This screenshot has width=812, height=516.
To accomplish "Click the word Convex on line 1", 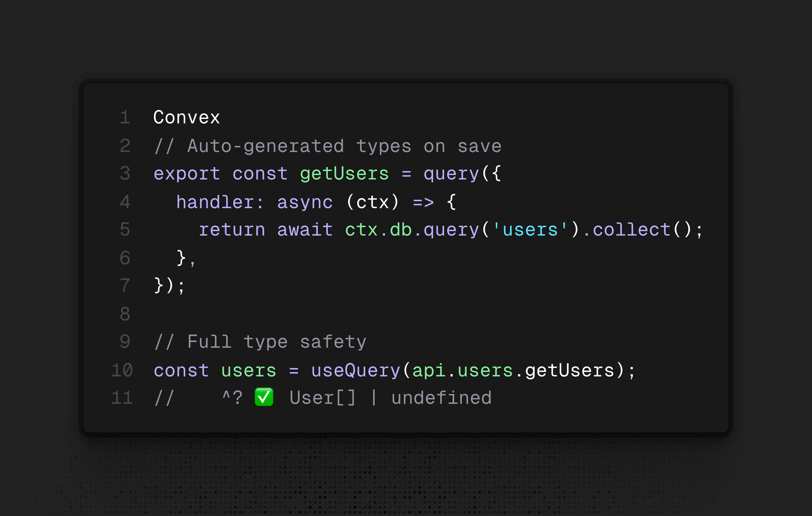I will tap(186, 117).
